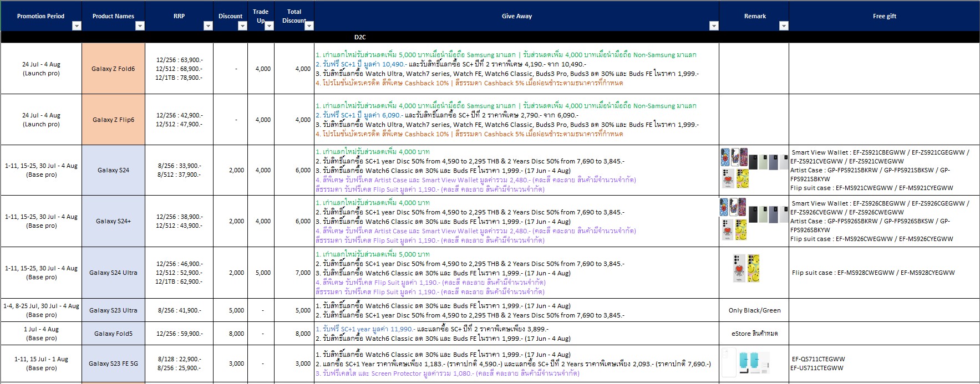Screen dimensions: 980x384
Task: Select Galaxy S23 Ultra promotion period cell
Action: point(41,310)
